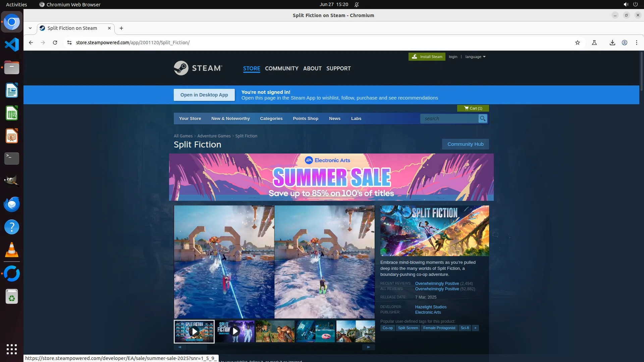This screenshot has width=644, height=362.
Task: Click Open in Desktop App button
Action: point(204,95)
